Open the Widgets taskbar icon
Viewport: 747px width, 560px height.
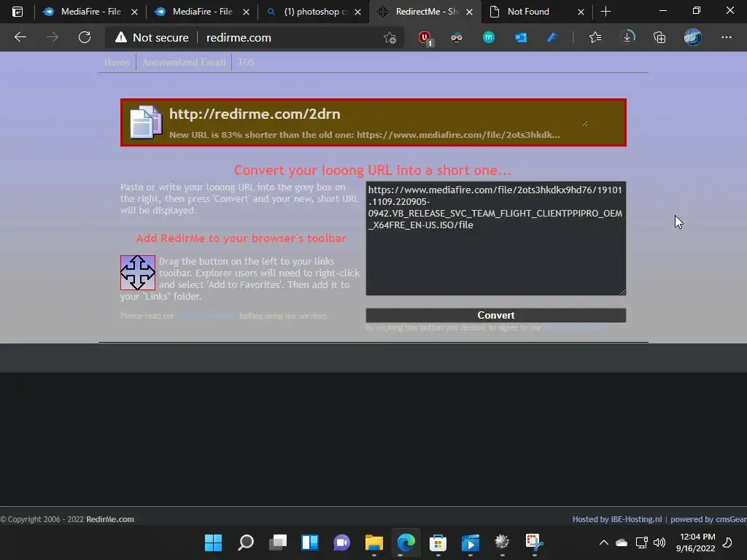pos(309,542)
